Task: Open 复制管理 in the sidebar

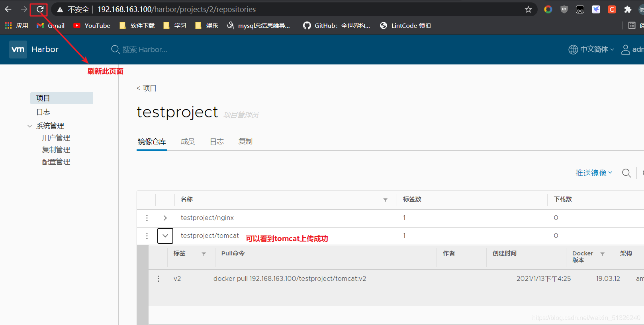Action: pos(56,150)
